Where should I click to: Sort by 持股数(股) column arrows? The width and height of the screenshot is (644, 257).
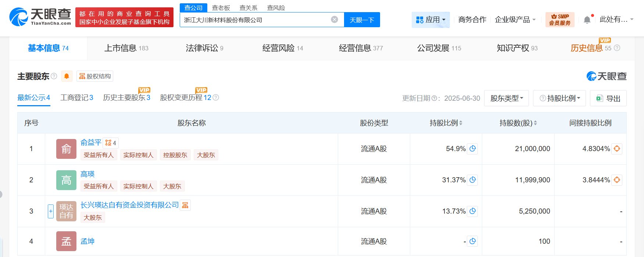(535, 123)
